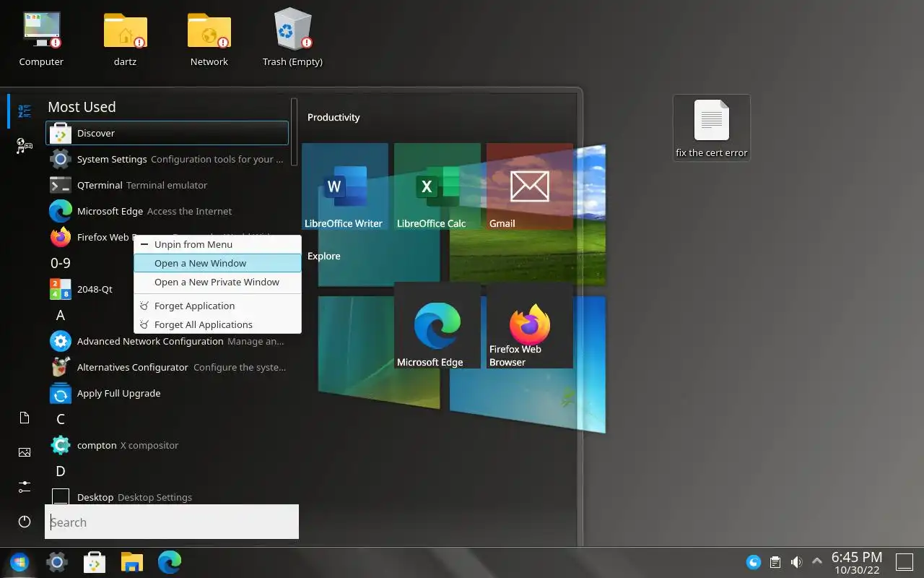Click the 'Productivity' group label

[334, 117]
